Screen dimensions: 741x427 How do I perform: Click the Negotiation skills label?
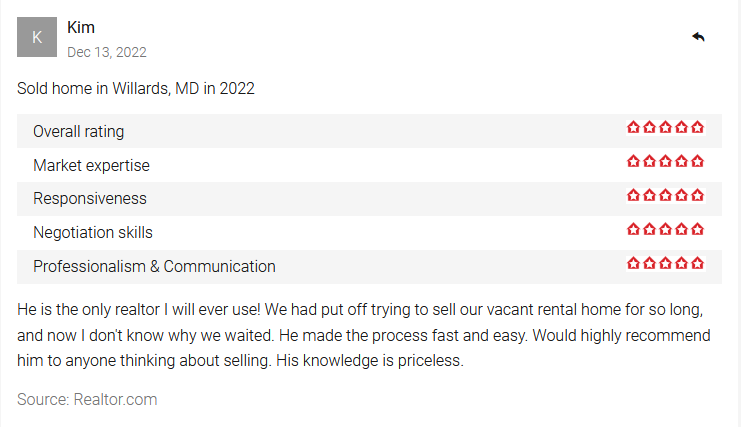pyautogui.click(x=93, y=232)
